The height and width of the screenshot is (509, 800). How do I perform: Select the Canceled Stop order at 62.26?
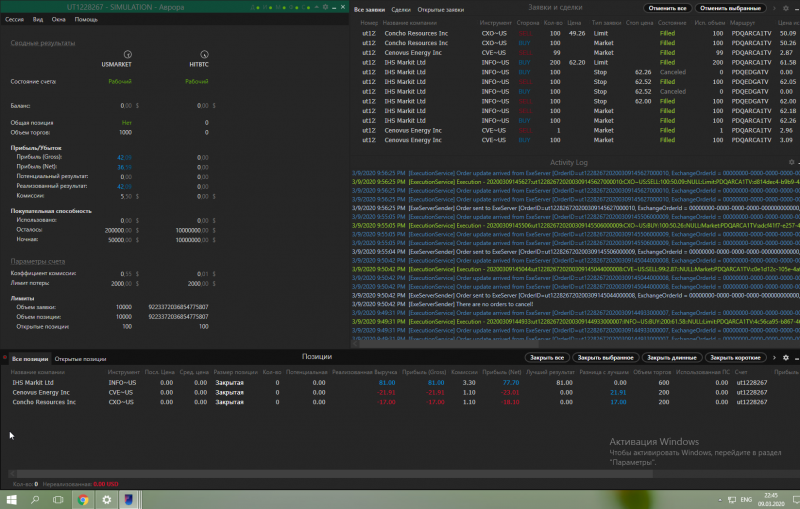(577, 72)
